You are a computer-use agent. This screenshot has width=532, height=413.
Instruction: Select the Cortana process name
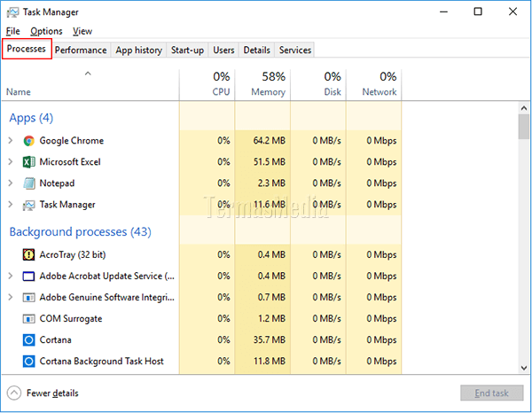[x=55, y=339]
